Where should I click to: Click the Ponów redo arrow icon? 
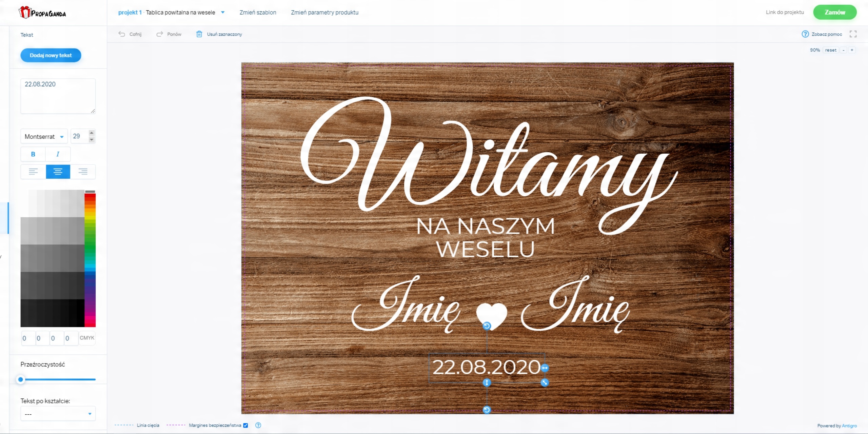coord(159,34)
